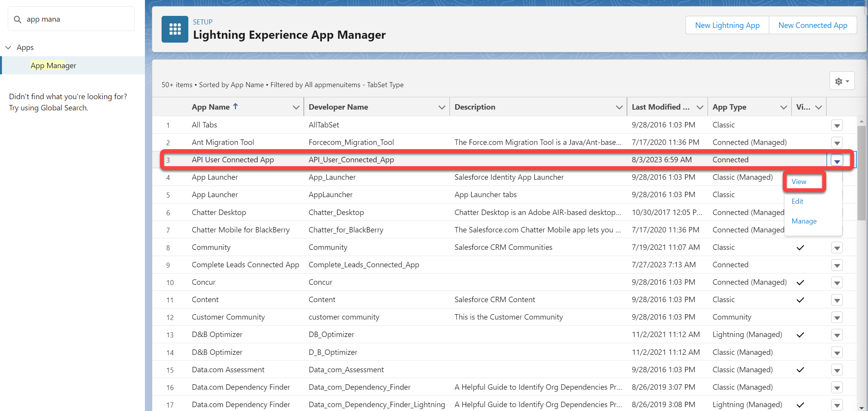This screenshot has width=868, height=411.
Task: Click the New Lightning App button
Action: (x=727, y=25)
